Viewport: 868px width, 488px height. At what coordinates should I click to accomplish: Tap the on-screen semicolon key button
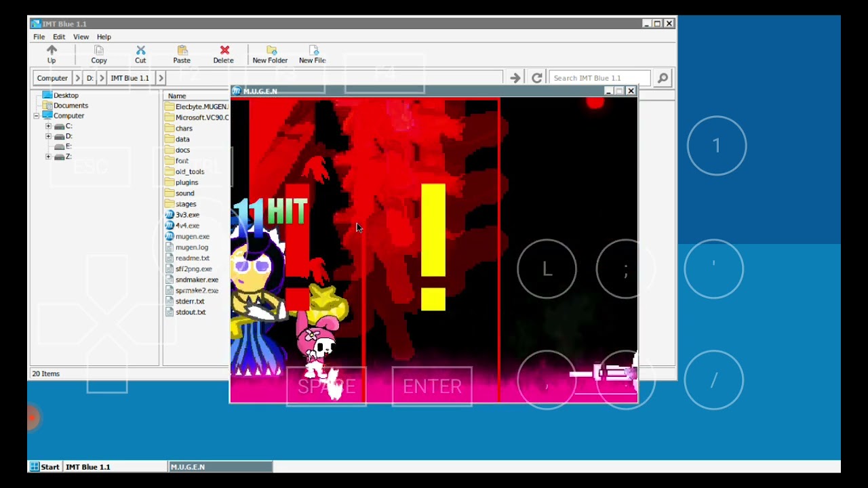(625, 269)
